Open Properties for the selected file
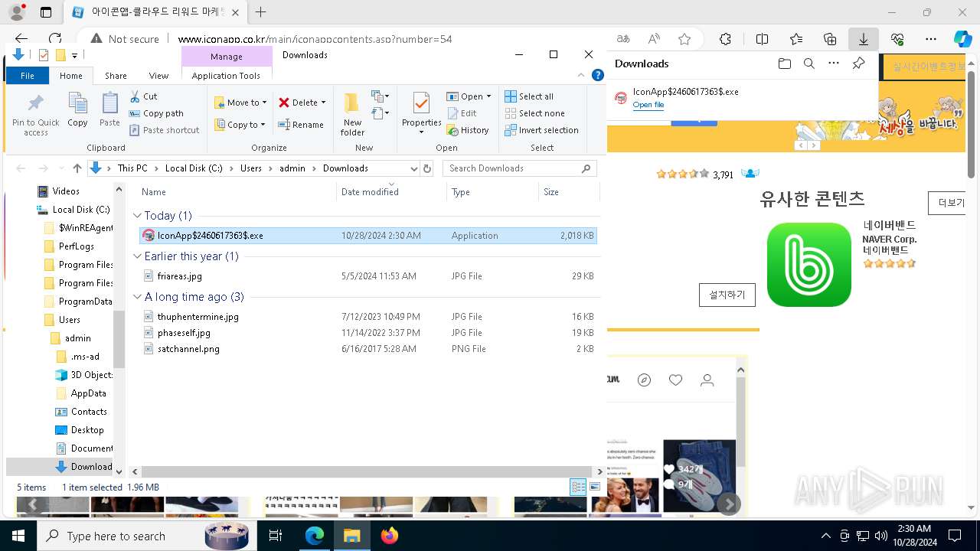Screen dimensions: 980x551 (x=422, y=113)
